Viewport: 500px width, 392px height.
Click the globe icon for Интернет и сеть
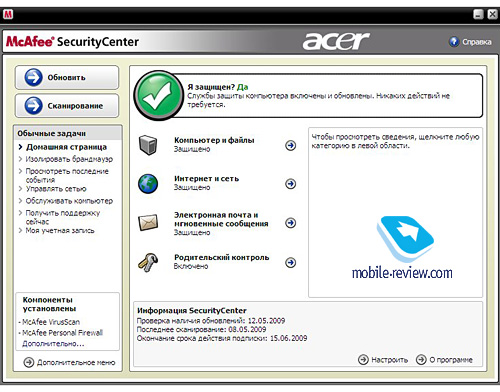(x=148, y=184)
